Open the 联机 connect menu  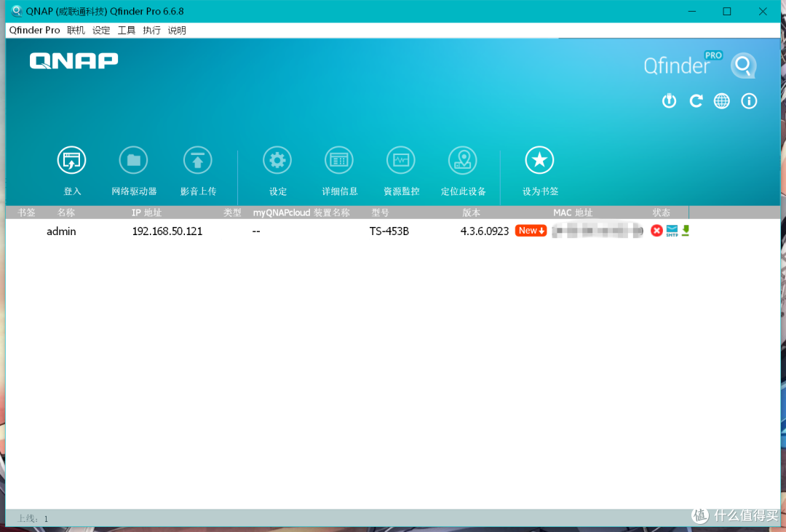tap(76, 30)
